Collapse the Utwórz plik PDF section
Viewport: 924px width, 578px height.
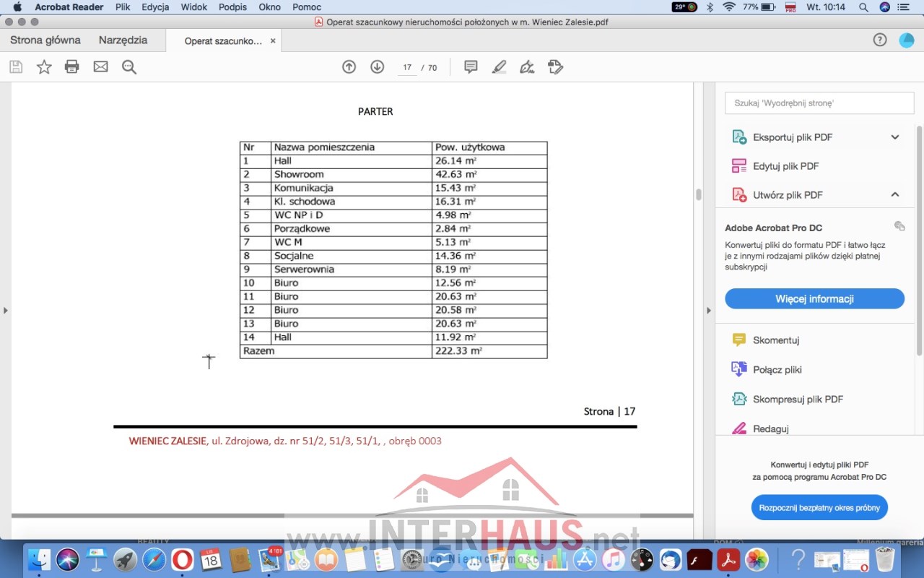coord(895,195)
